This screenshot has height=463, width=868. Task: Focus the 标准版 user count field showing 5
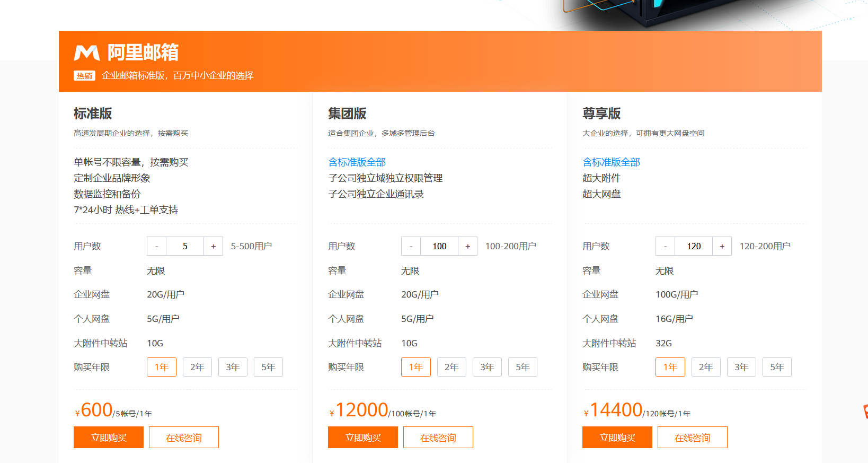185,246
